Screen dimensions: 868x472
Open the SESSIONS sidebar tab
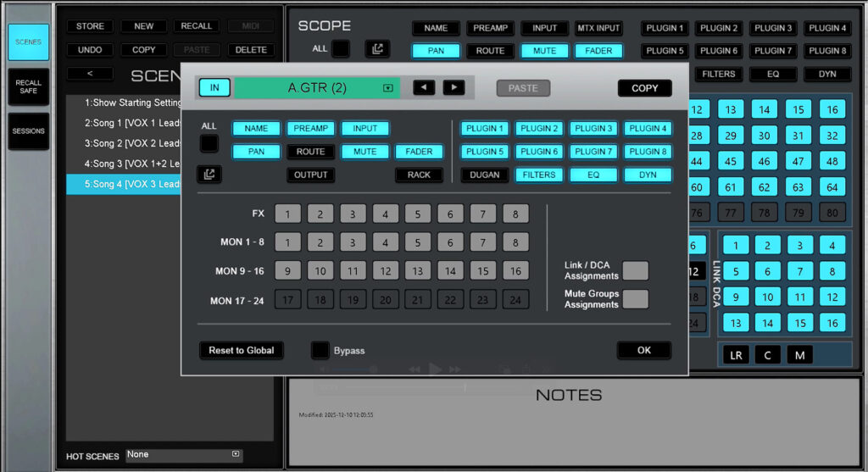point(28,131)
